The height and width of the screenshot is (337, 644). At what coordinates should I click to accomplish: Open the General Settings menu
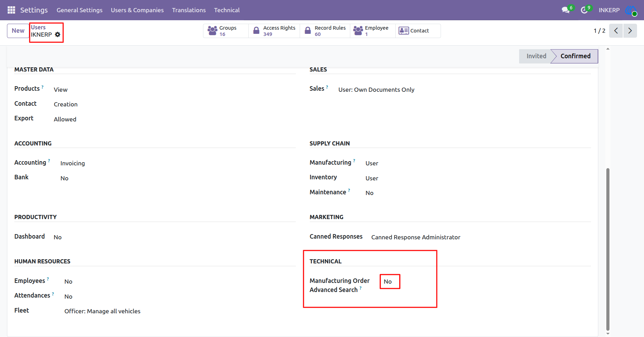click(x=80, y=10)
